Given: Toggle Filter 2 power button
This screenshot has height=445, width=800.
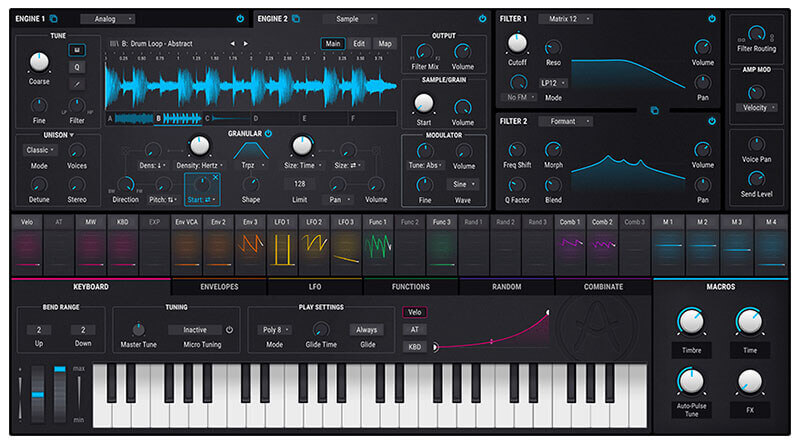Looking at the screenshot, I should [x=712, y=121].
